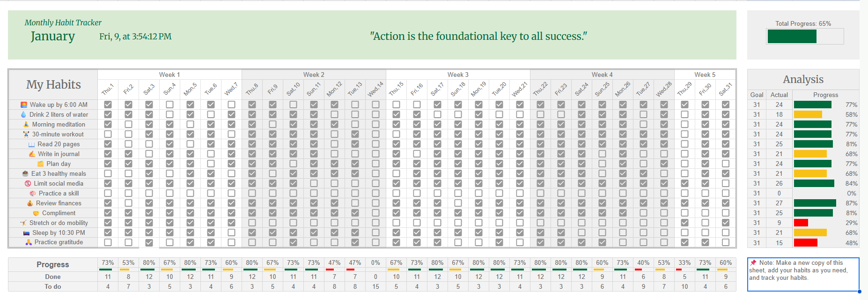
Task: Click the Total Progress green bar
Action: [792, 37]
